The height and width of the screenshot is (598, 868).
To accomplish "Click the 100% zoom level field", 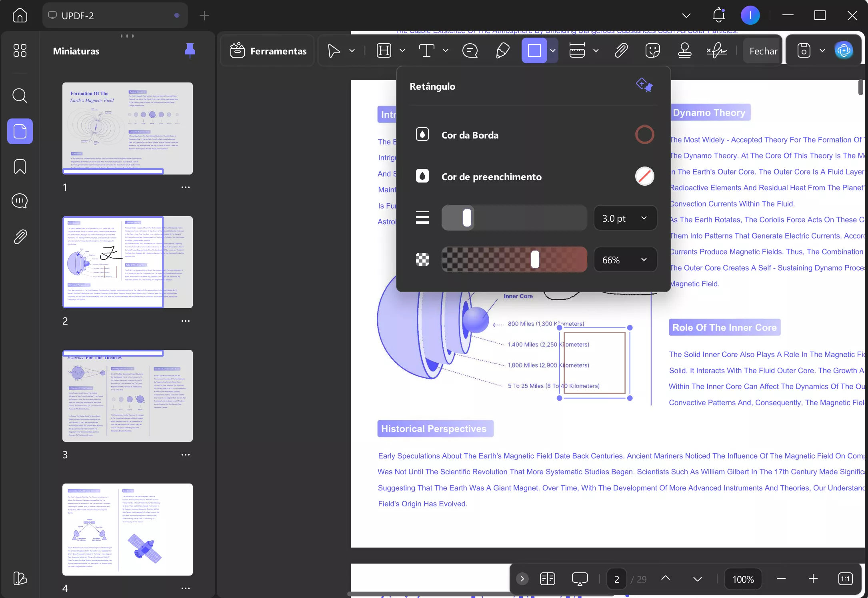I will 743,579.
